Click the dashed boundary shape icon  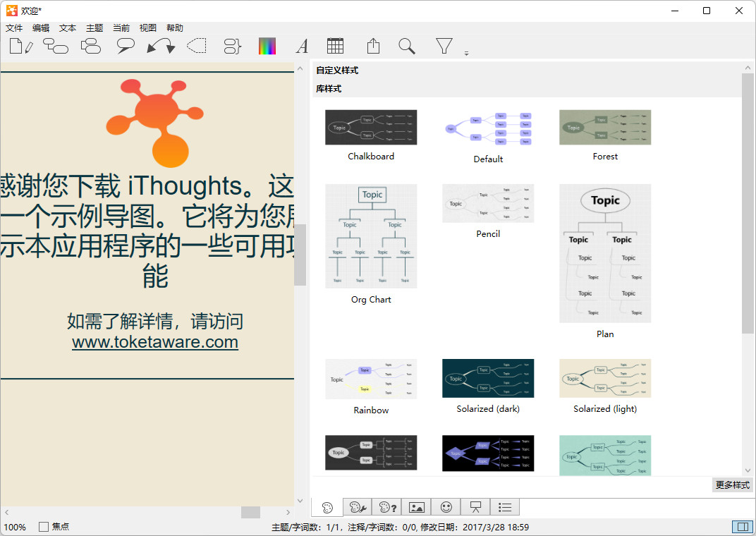[x=197, y=47]
